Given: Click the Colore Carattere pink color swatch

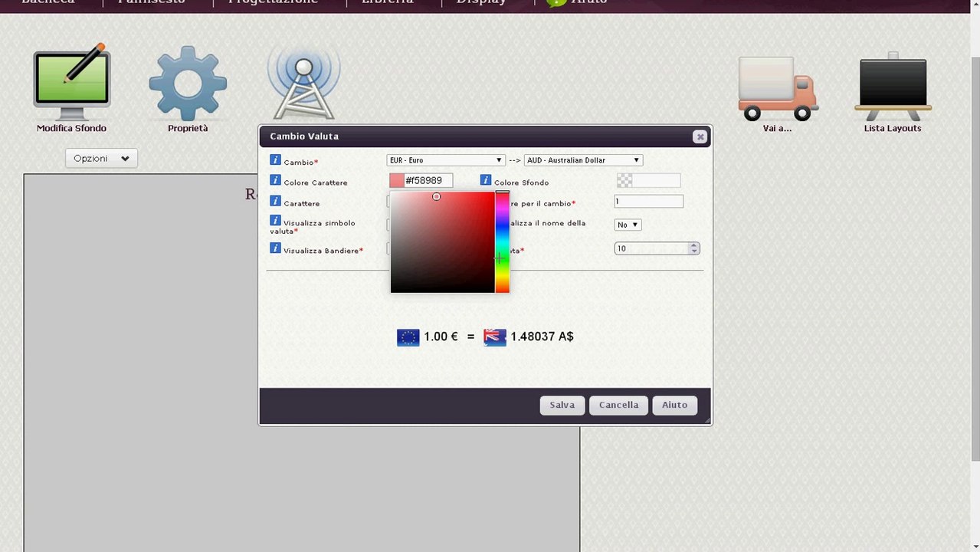Looking at the screenshot, I should (x=397, y=180).
